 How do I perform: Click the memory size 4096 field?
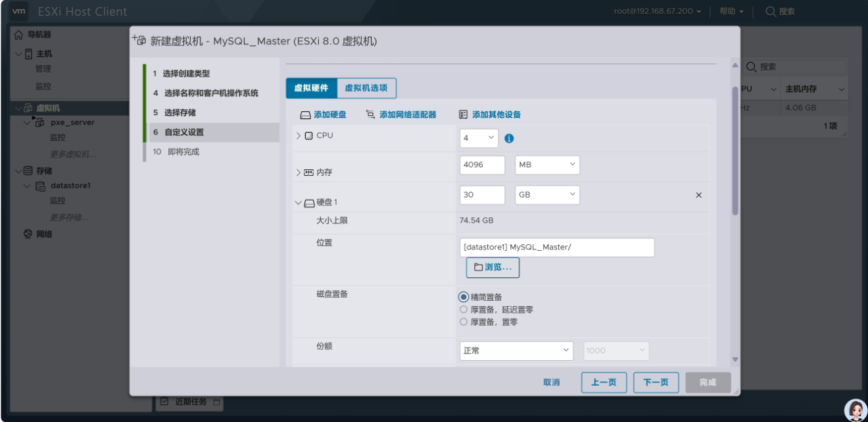[482, 165]
